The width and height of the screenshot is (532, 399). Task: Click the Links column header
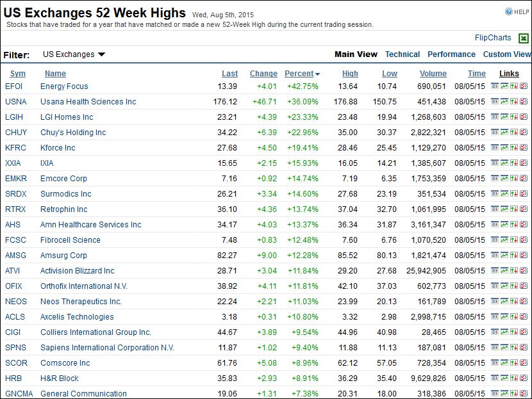point(509,74)
